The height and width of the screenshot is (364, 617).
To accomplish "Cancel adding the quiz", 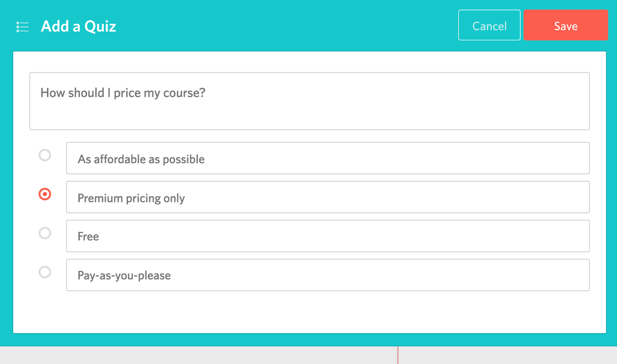I will coord(489,25).
